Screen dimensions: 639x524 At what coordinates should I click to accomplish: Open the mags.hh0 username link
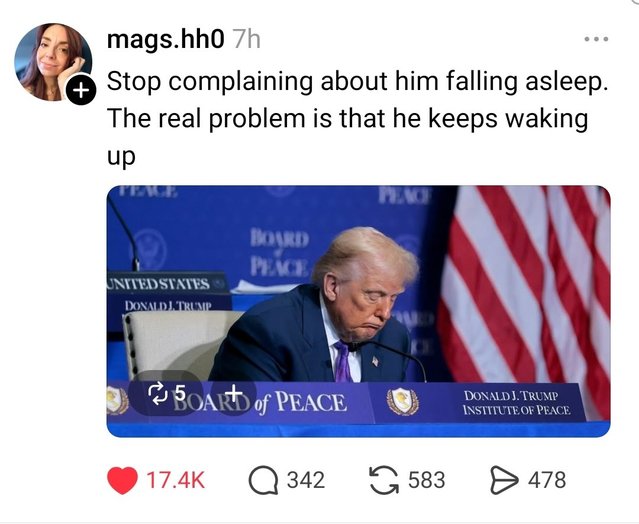point(165,40)
